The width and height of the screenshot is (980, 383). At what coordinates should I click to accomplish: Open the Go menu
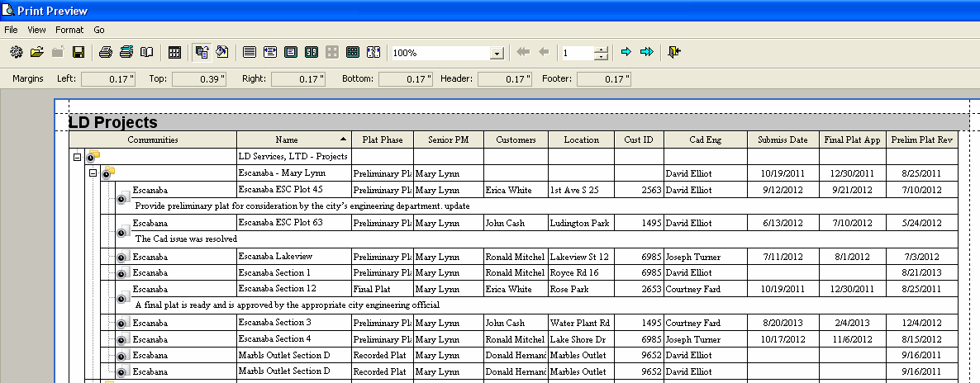pos(99,30)
